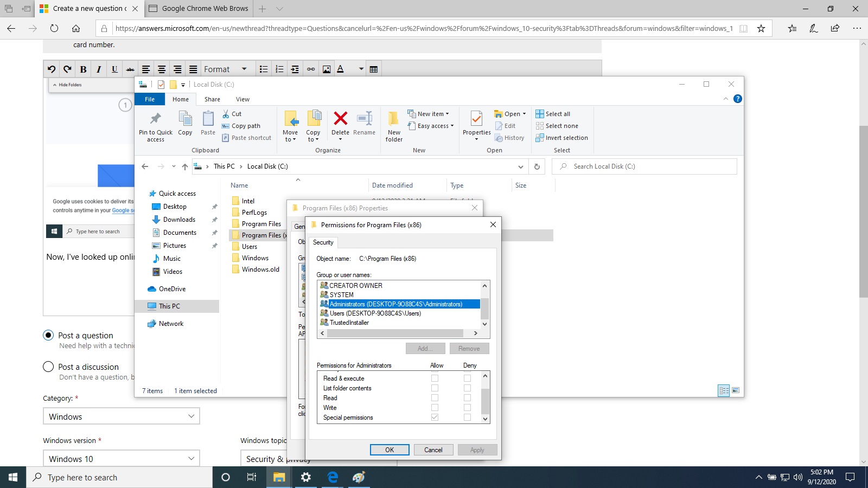Click the insert hyperlink icon in the editor
The height and width of the screenshot is (488, 868).
[x=311, y=69]
